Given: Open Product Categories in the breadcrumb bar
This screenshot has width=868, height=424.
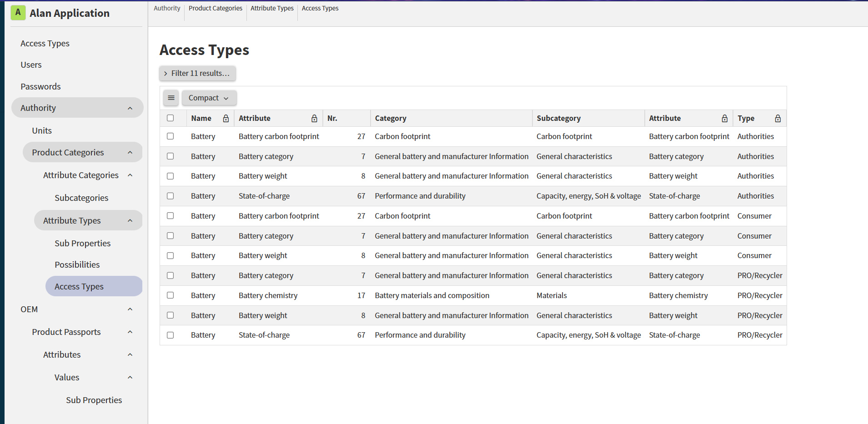Looking at the screenshot, I should [x=215, y=8].
